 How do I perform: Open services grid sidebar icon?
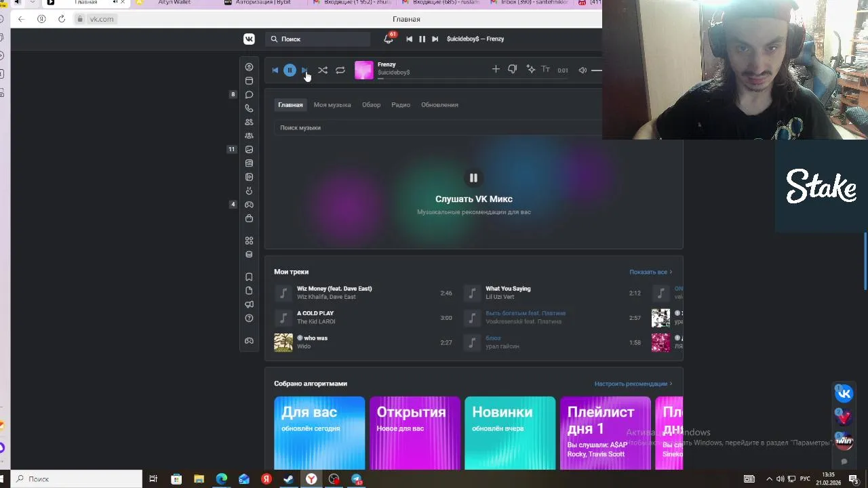click(249, 241)
